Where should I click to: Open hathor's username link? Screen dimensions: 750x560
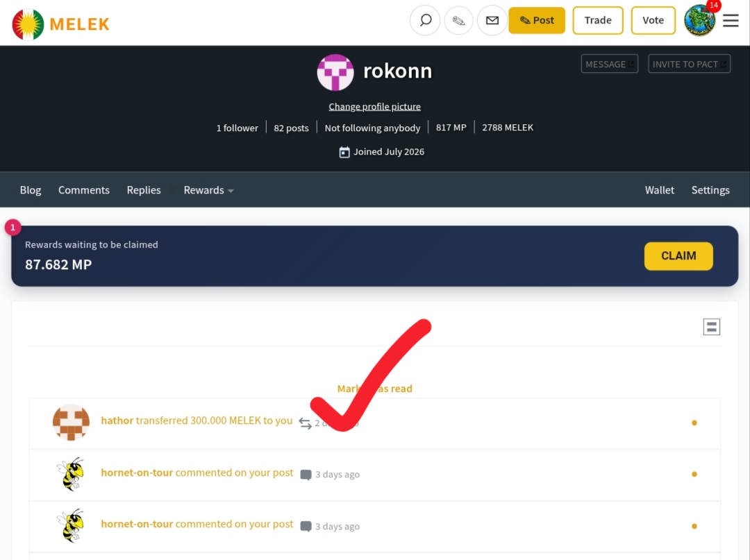click(x=117, y=421)
